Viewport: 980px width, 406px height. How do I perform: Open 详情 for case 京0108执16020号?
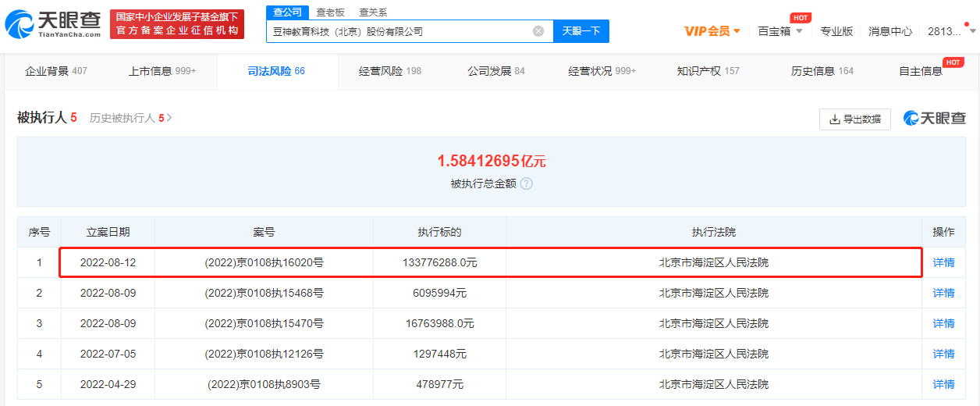944,262
